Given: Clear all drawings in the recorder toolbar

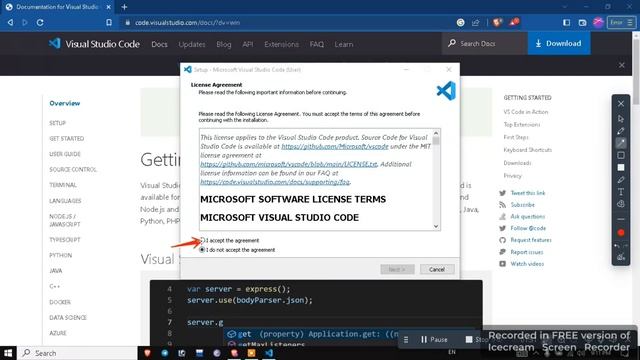Looking at the screenshot, I should click(x=621, y=257).
